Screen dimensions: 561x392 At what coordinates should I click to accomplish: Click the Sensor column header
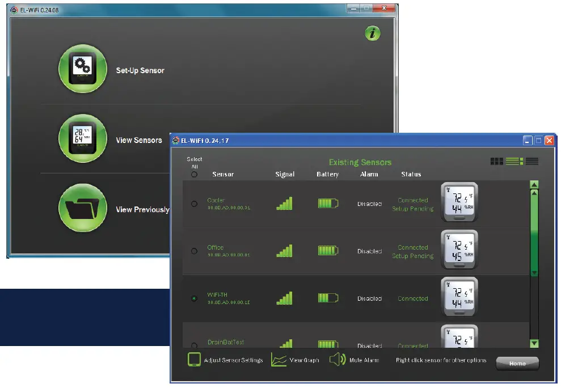(x=223, y=174)
